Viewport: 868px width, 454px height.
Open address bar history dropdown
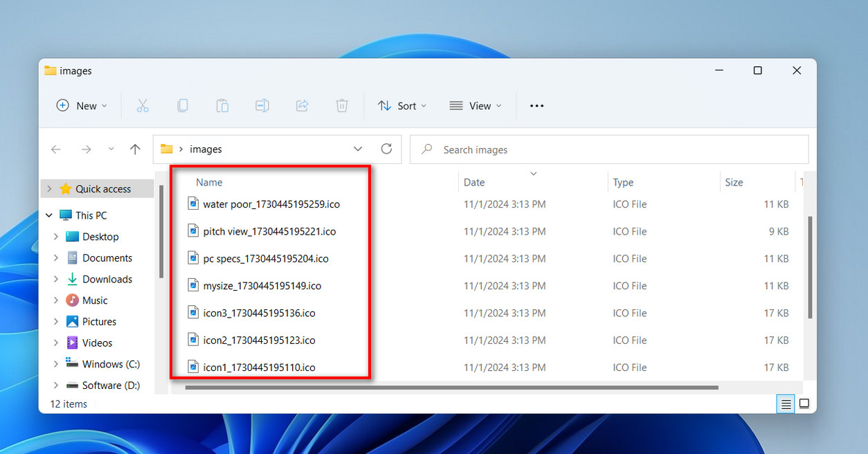pos(358,149)
